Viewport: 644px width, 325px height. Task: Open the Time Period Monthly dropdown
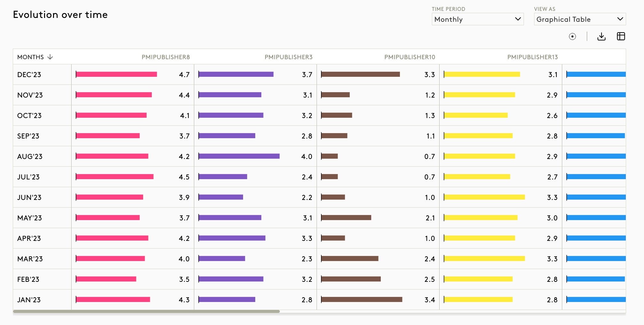coord(478,19)
